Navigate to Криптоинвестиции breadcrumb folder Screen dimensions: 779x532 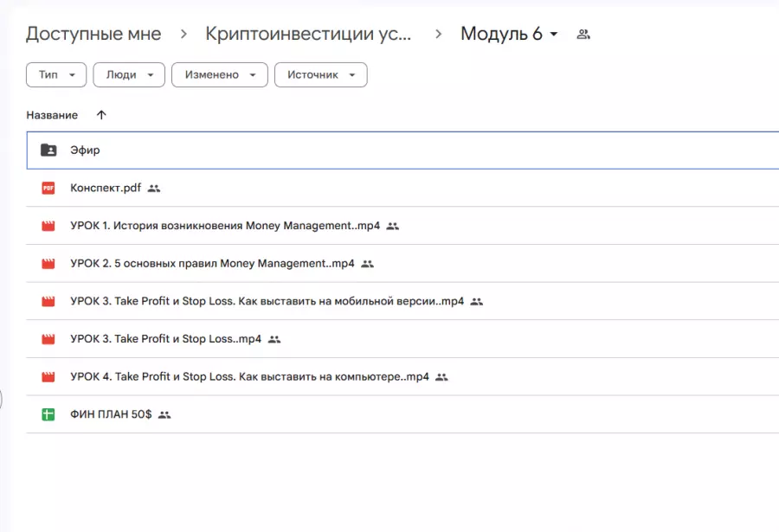308,34
